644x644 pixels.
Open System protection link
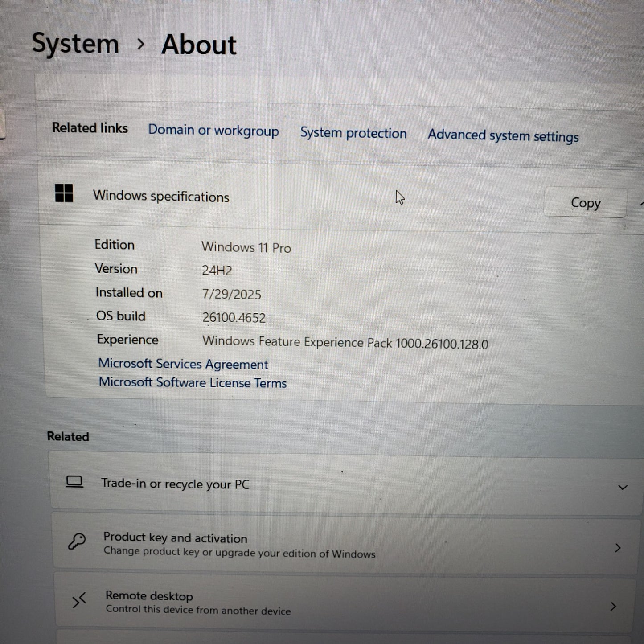pos(353,133)
